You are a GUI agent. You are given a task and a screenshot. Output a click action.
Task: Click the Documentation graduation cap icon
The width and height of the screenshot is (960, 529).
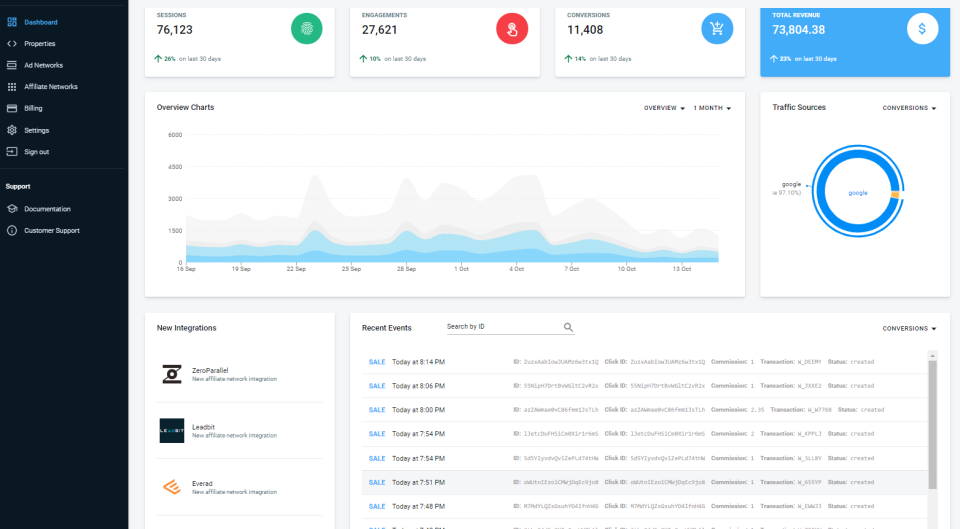(x=12, y=209)
